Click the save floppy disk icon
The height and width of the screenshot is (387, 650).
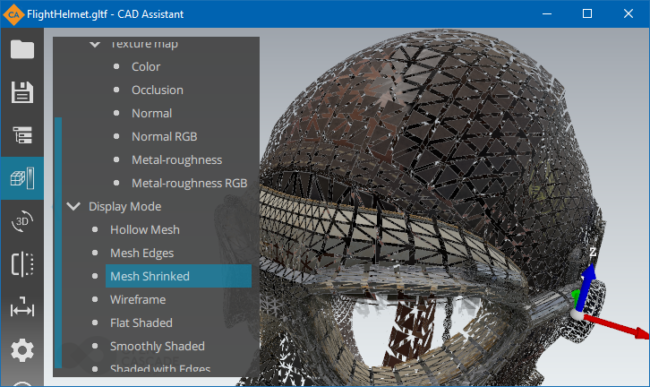pos(22,92)
